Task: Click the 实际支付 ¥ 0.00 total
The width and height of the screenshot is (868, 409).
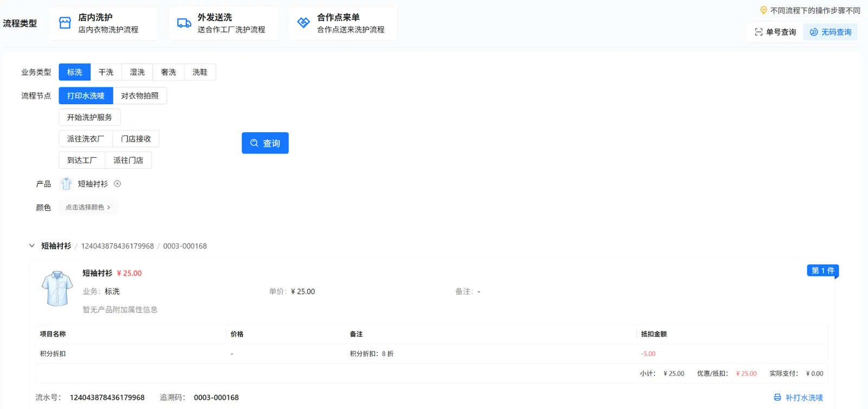Action: tap(796, 374)
